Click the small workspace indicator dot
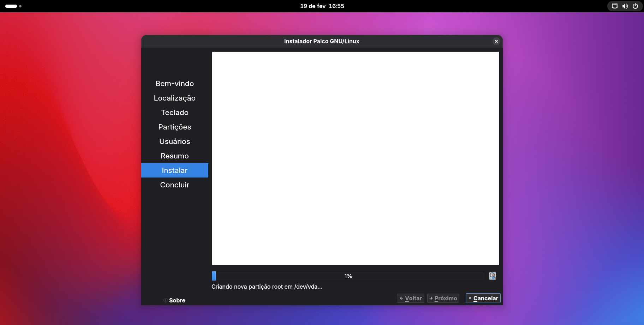The height and width of the screenshot is (325, 644). pos(20,6)
